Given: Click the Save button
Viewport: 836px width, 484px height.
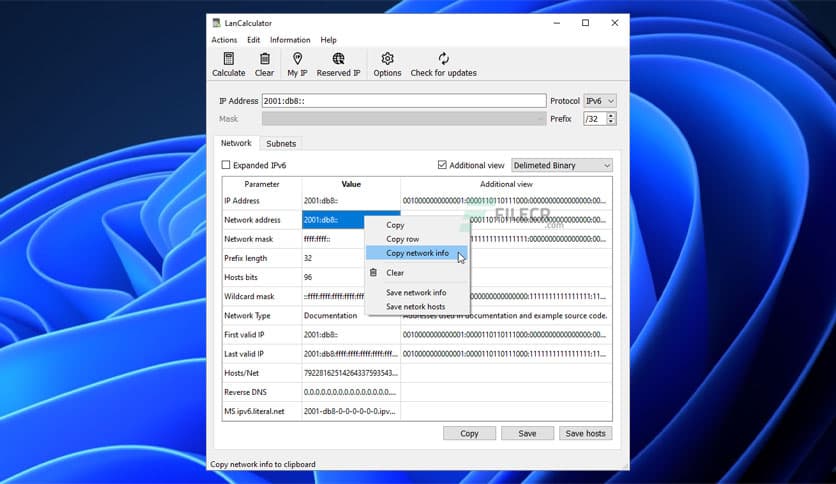Looking at the screenshot, I should pos(527,433).
